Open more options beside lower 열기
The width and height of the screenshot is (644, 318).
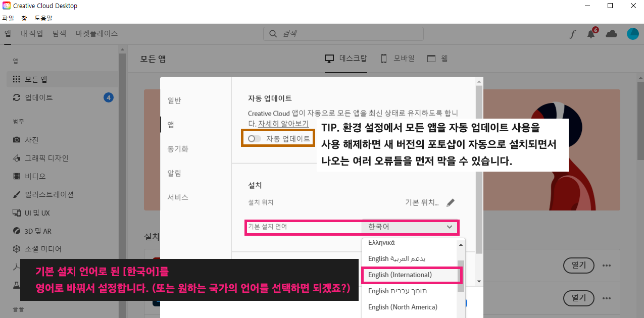(x=607, y=298)
